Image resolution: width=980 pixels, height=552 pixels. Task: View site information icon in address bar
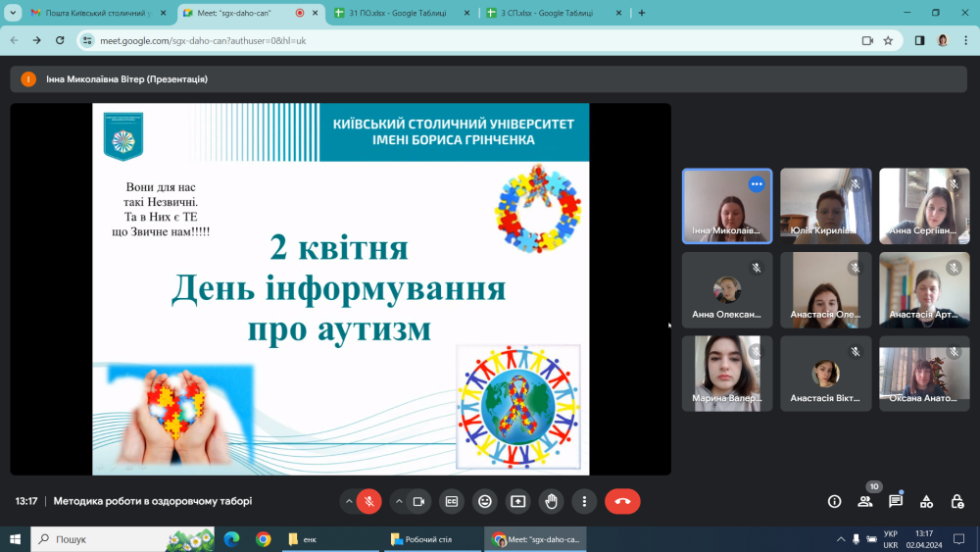pos(87,40)
